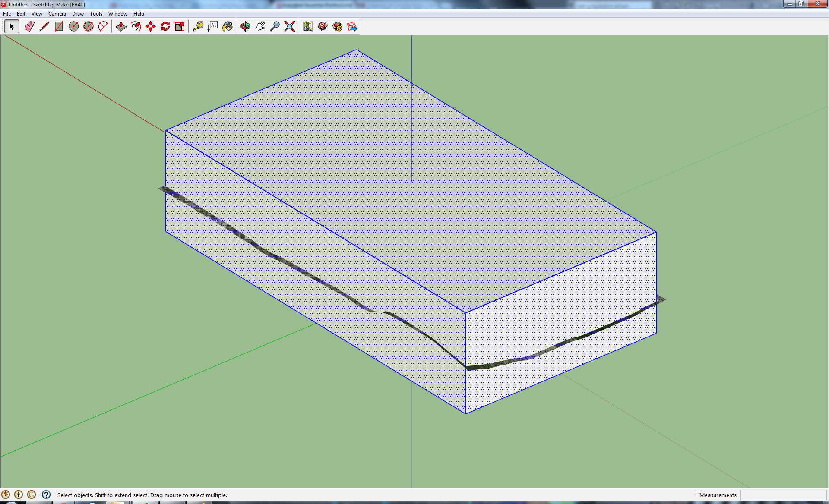Click the top face of the box

pyautogui.click(x=410, y=181)
